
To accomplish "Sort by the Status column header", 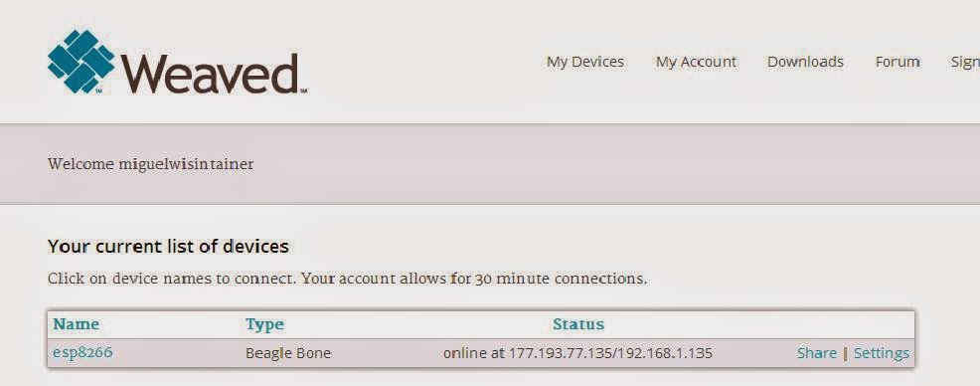I will pyautogui.click(x=578, y=324).
